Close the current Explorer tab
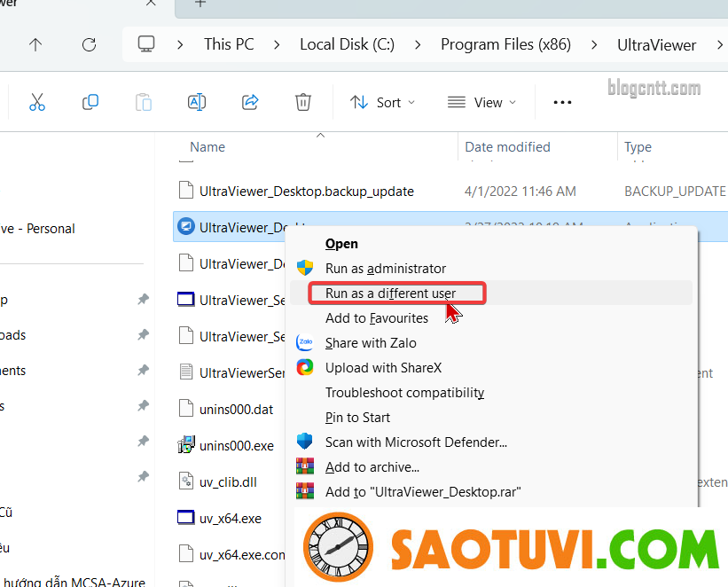The image size is (728, 587). pos(151,3)
